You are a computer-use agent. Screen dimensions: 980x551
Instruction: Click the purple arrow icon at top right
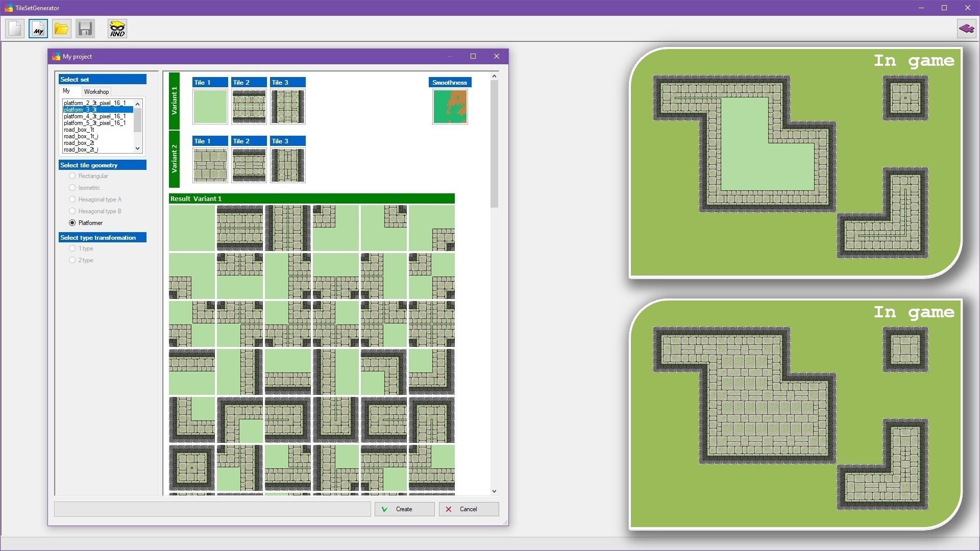point(966,29)
